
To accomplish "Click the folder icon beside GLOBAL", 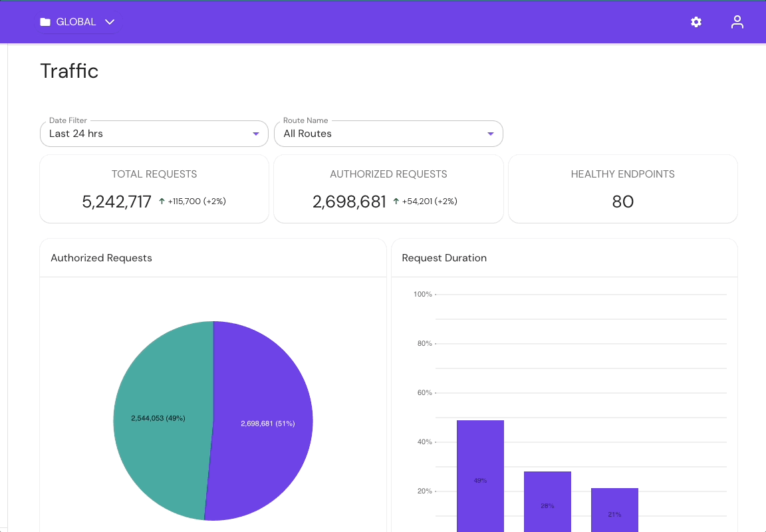I will (x=45, y=22).
